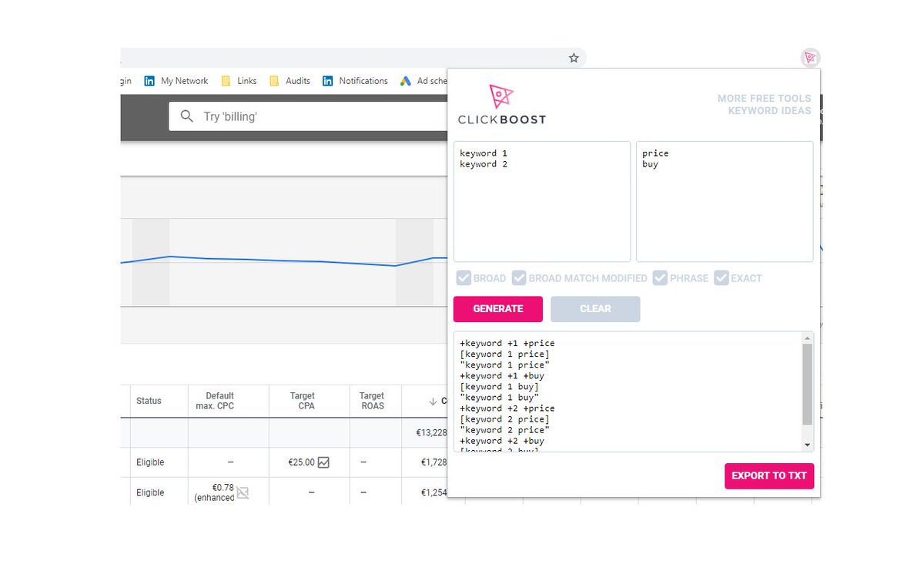Click the GENERATE button
This screenshot has height=578, width=924.
tap(497, 308)
